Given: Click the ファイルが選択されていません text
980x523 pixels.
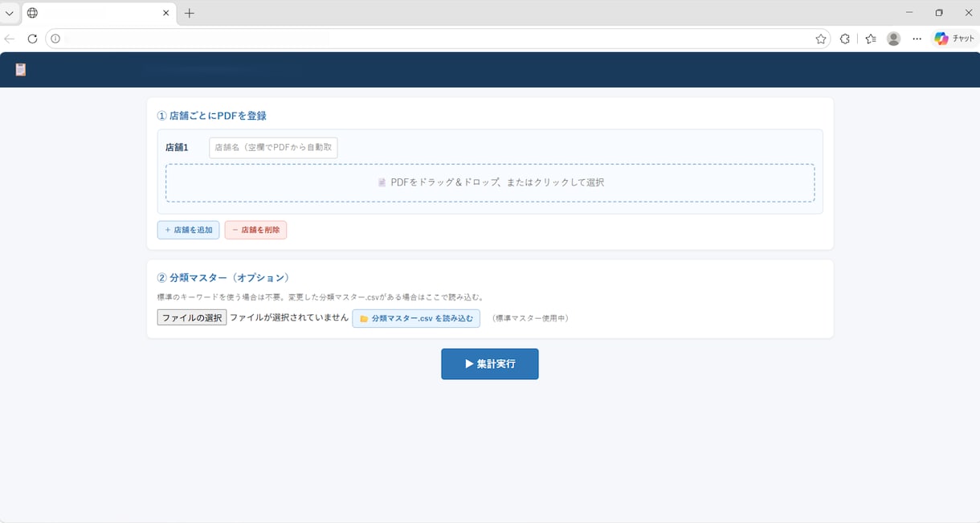Looking at the screenshot, I should click(289, 318).
